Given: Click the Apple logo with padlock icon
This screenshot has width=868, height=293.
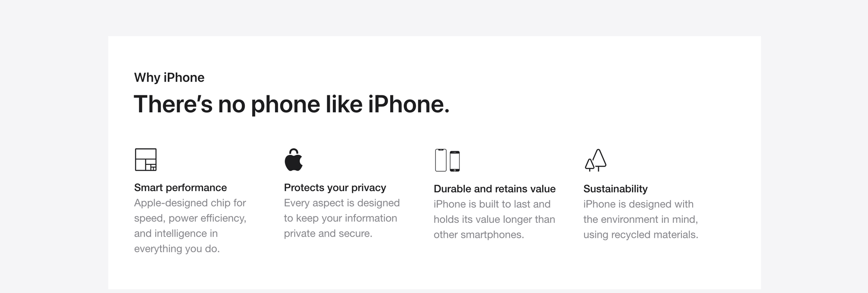Looking at the screenshot, I should click(x=293, y=160).
